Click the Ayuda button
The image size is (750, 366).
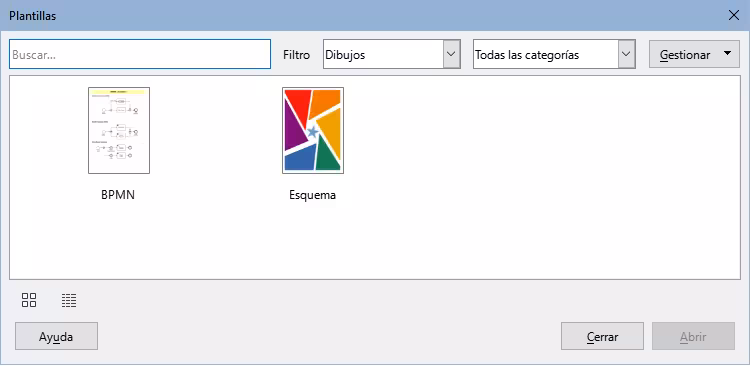(x=56, y=336)
